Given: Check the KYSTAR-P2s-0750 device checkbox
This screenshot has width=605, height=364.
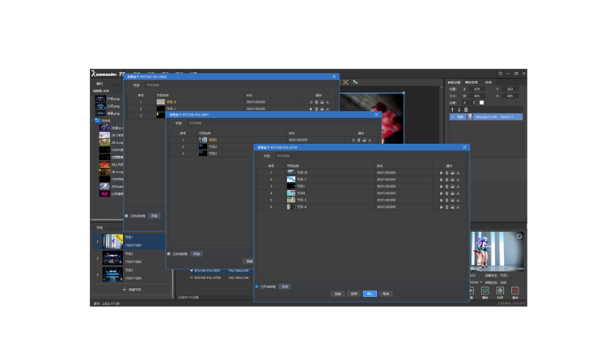Looking at the screenshot, I should pos(192,277).
